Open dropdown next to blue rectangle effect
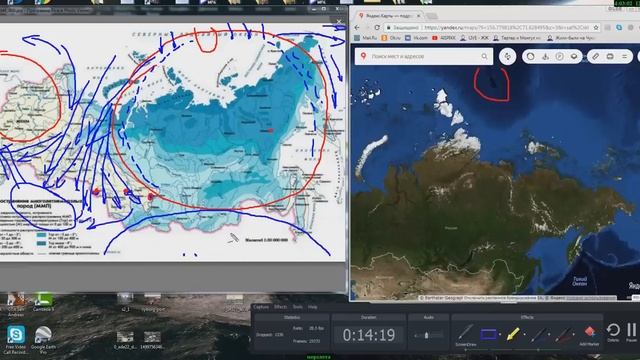This screenshot has width=640, height=360. [500, 334]
